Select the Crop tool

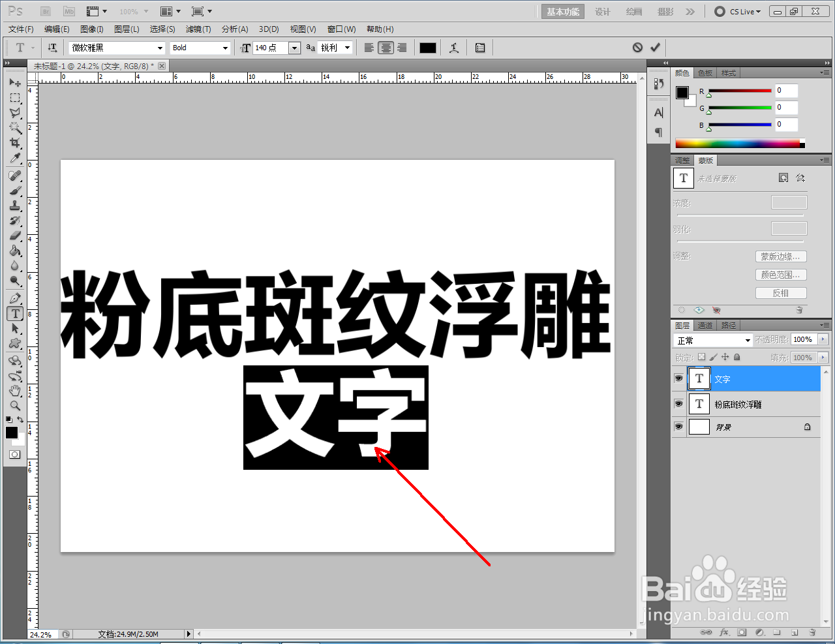click(15, 143)
